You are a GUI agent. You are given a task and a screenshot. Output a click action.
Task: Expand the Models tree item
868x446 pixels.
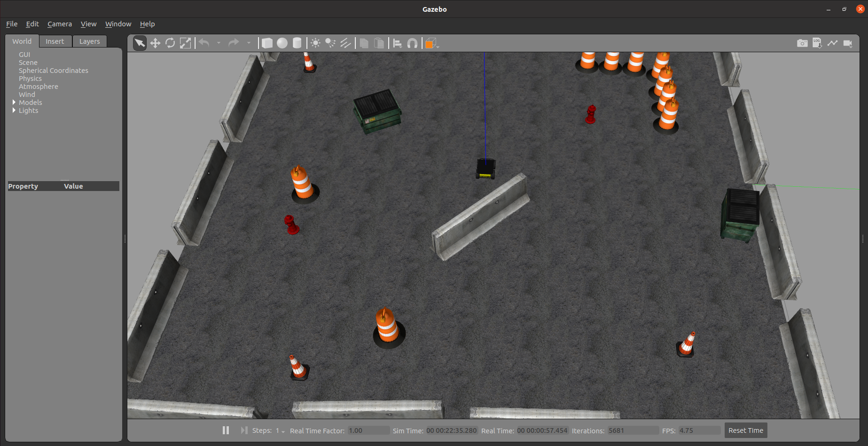click(x=14, y=102)
